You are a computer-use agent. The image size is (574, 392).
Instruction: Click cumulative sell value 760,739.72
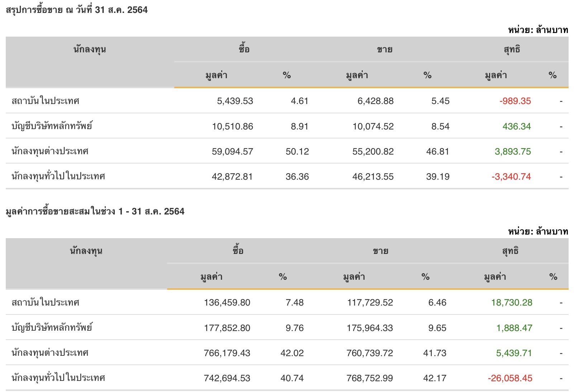click(x=370, y=353)
